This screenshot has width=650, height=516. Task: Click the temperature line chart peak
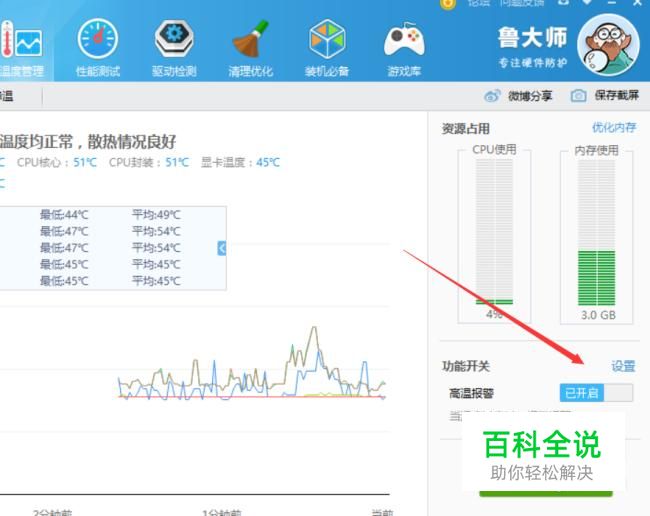(x=314, y=328)
